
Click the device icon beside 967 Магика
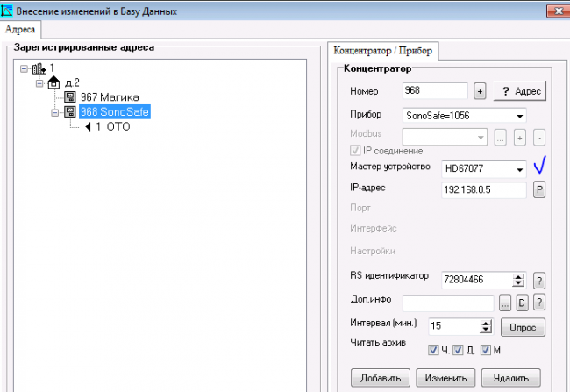(70, 97)
